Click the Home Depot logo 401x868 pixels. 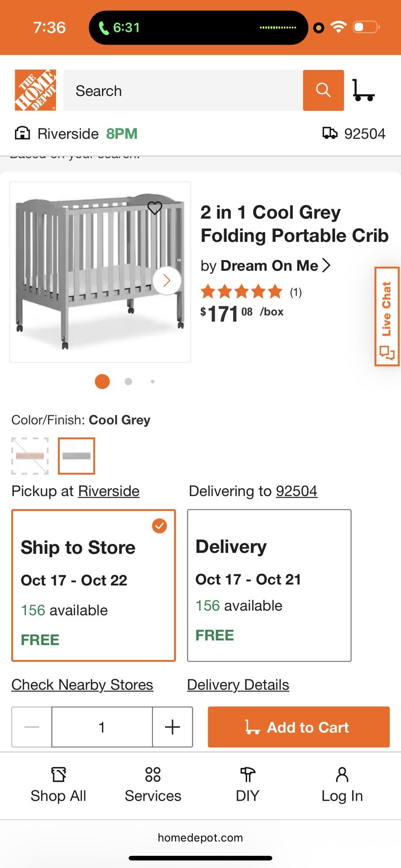click(x=35, y=90)
